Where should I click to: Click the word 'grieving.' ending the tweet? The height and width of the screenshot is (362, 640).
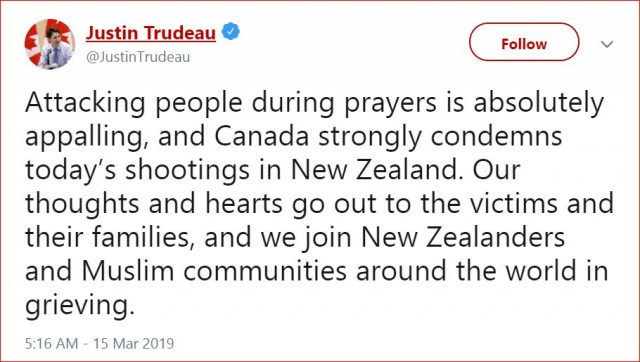click(x=80, y=305)
